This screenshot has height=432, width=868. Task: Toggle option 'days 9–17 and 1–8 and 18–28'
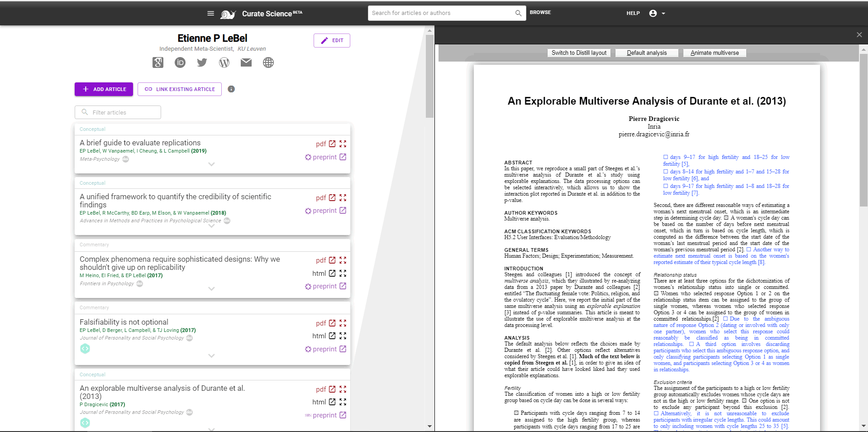pyautogui.click(x=666, y=186)
